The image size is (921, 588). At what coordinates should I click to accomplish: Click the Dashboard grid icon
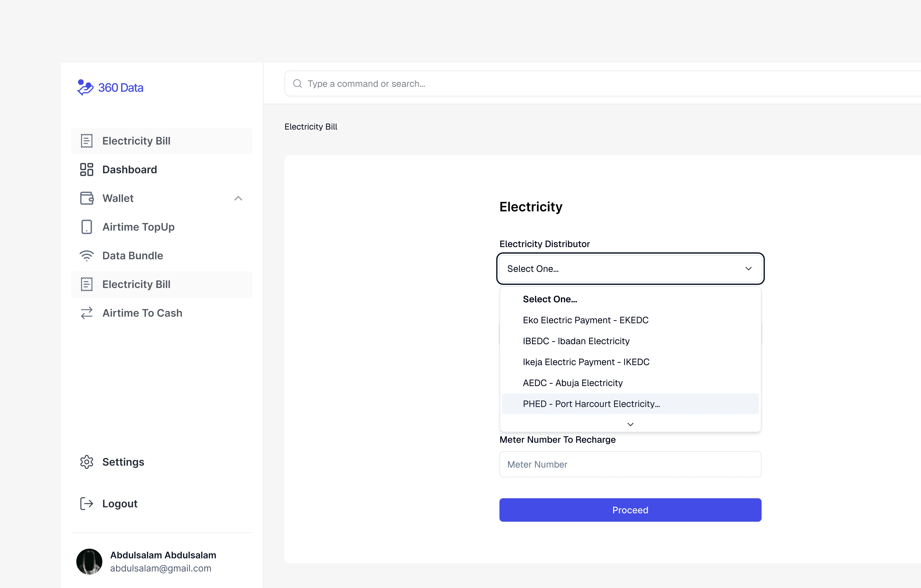pos(86,169)
